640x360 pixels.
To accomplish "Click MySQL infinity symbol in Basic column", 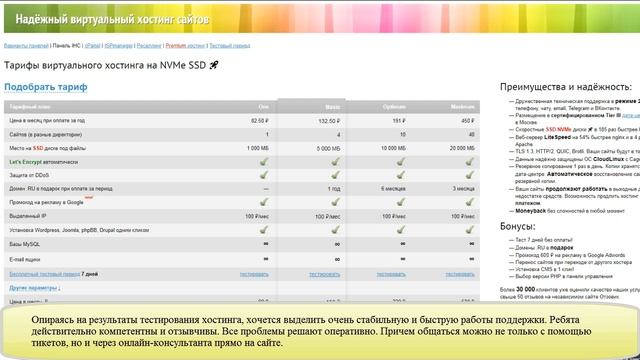I will pyautogui.click(x=337, y=244).
